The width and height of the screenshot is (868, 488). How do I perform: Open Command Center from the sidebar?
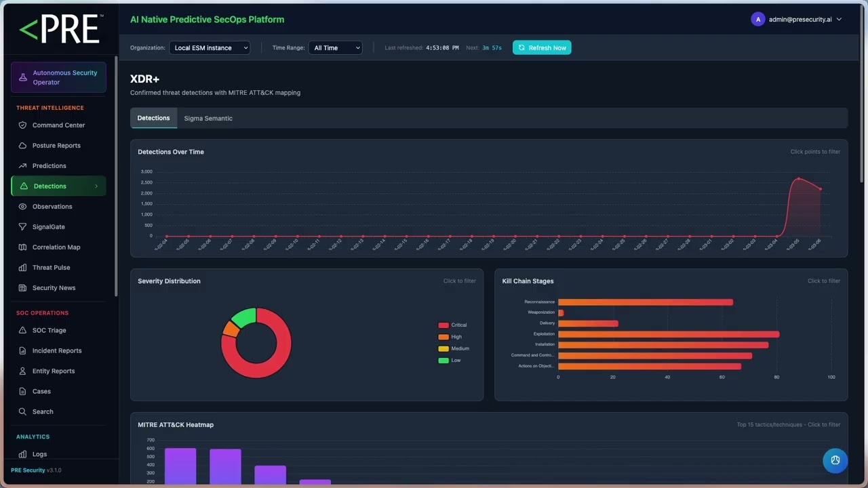point(58,125)
